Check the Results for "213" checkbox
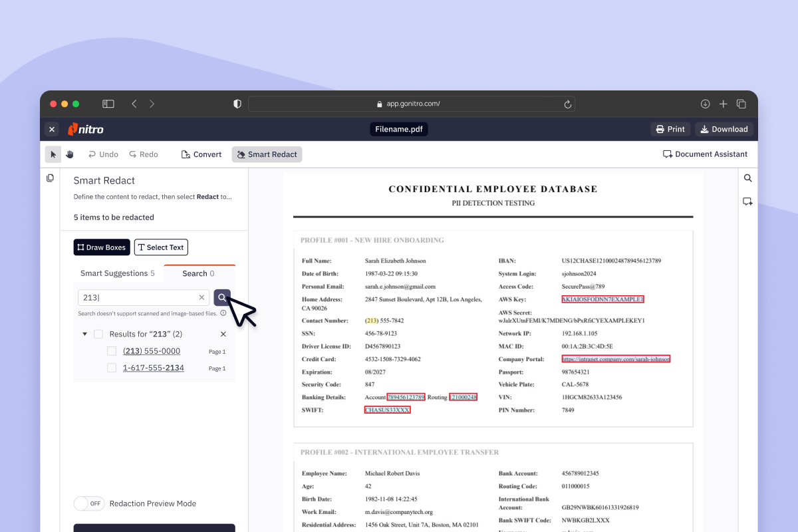 pos(98,334)
